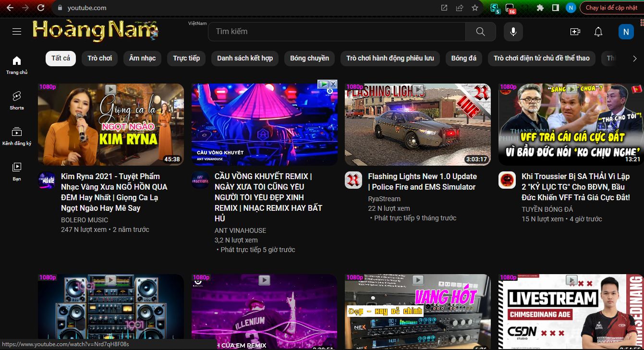Open RyaStream channel name

click(x=384, y=199)
